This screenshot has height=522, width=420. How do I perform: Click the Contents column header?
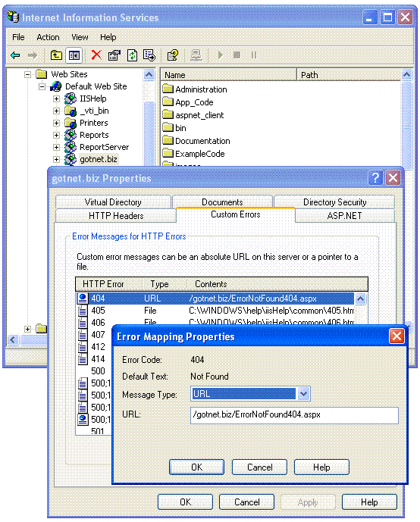(x=277, y=284)
